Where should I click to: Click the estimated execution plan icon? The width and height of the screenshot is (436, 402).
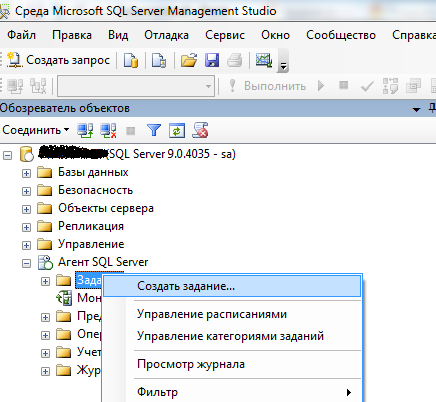click(x=390, y=86)
